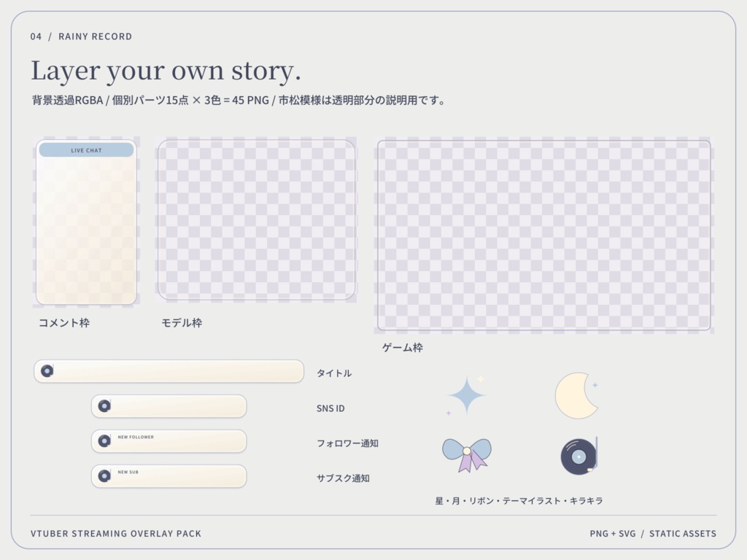Select the LIVE CHAT header bar
The height and width of the screenshot is (560, 747).
pos(86,150)
